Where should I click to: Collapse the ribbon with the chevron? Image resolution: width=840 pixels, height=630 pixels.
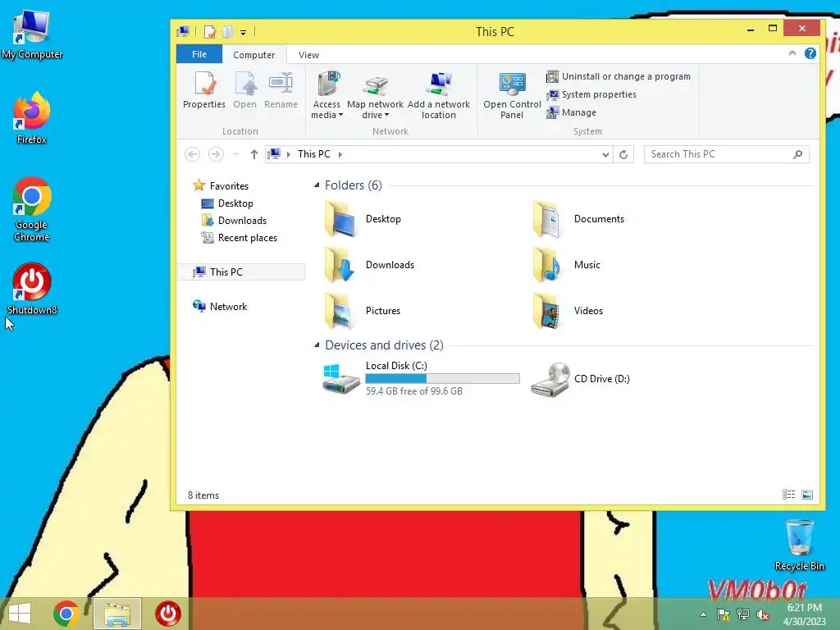[792, 53]
